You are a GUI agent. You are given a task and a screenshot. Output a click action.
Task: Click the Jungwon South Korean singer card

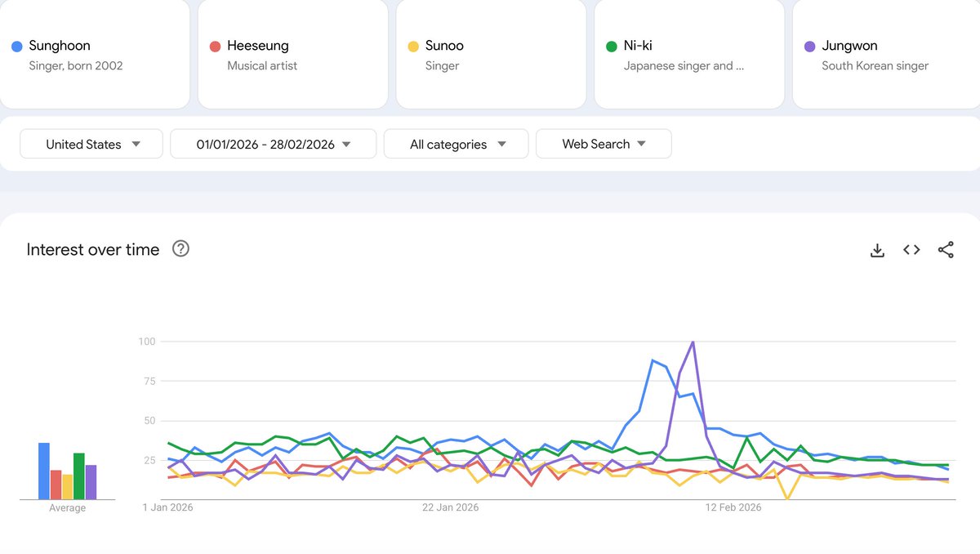coord(885,53)
